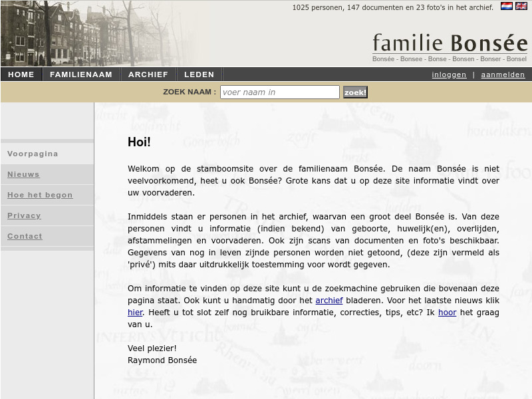
Task: Open the Privacy sidebar page
Action: (x=24, y=215)
